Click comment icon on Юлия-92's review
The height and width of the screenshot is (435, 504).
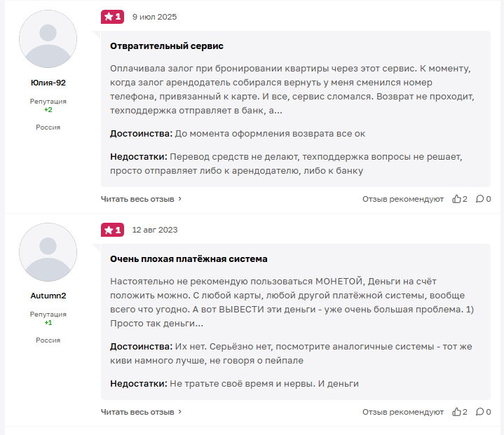[x=479, y=199]
